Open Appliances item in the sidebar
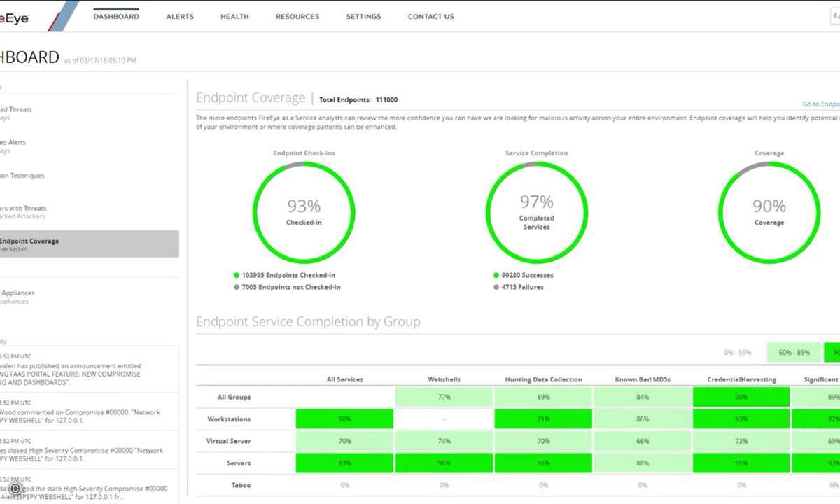The height and width of the screenshot is (504, 840). click(x=17, y=297)
